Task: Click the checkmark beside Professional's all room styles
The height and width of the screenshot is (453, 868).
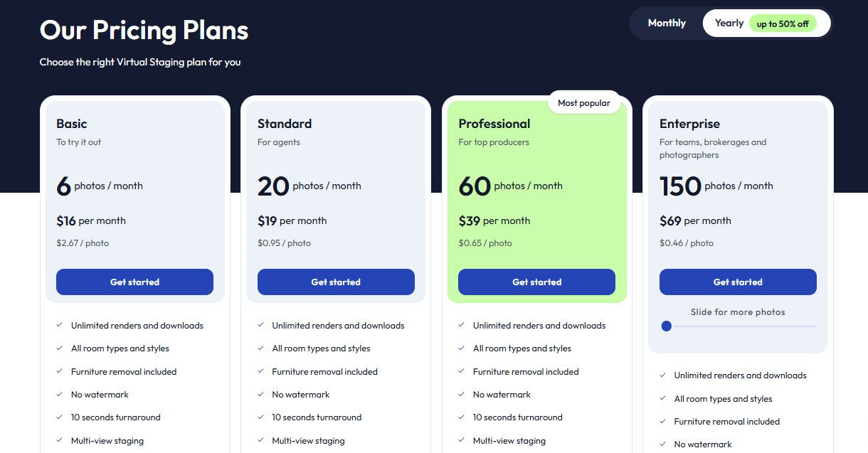Action: pyautogui.click(x=461, y=348)
